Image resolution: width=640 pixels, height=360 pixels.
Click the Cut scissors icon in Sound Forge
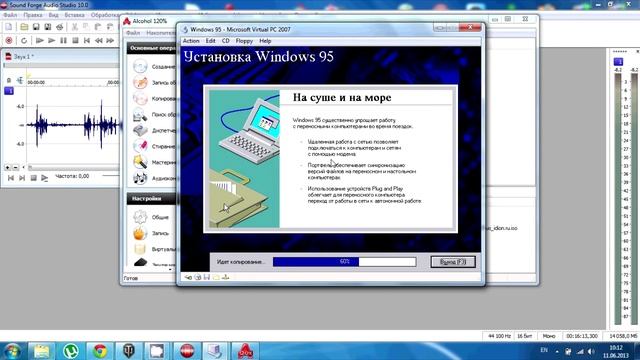74,27
